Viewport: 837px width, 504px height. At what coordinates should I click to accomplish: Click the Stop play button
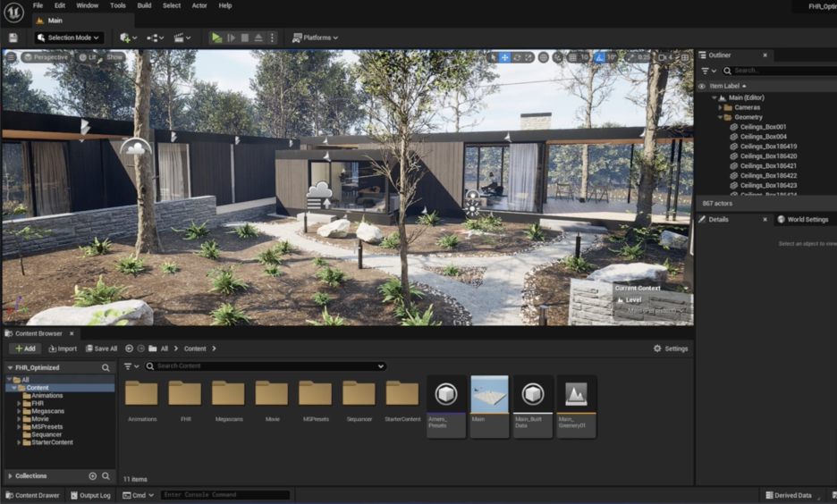pyautogui.click(x=244, y=38)
